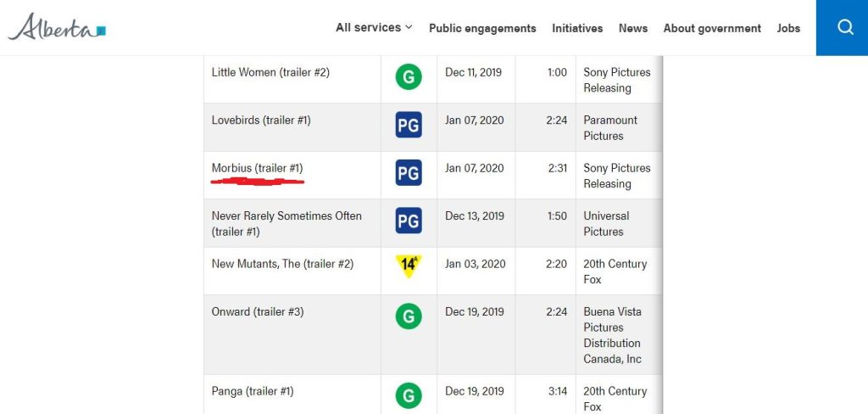Open the About government link

click(x=712, y=28)
